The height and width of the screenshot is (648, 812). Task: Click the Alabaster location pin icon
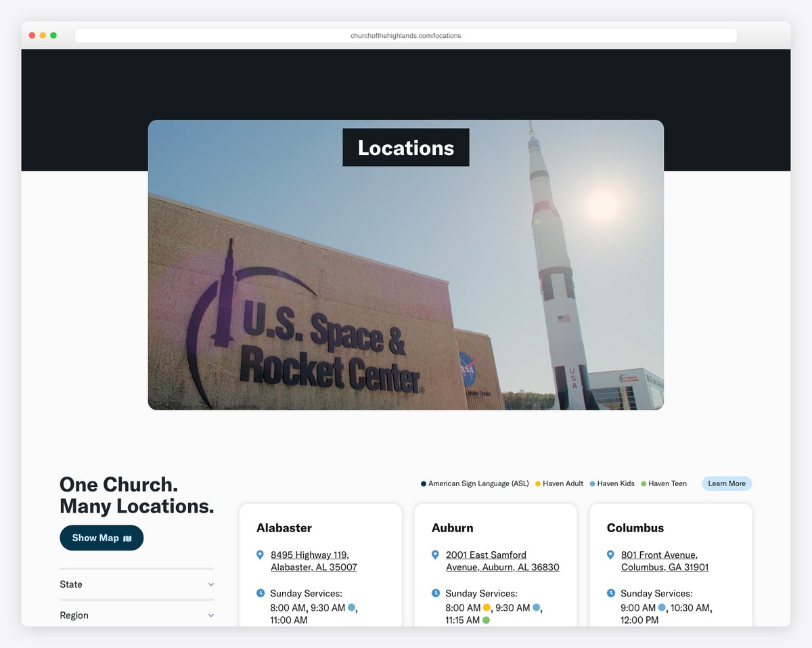pos(260,555)
